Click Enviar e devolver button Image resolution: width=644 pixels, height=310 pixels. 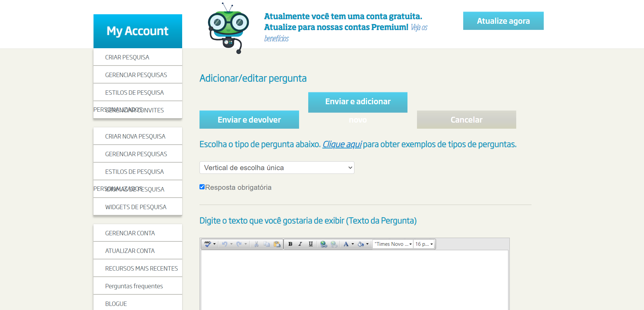pyautogui.click(x=249, y=120)
